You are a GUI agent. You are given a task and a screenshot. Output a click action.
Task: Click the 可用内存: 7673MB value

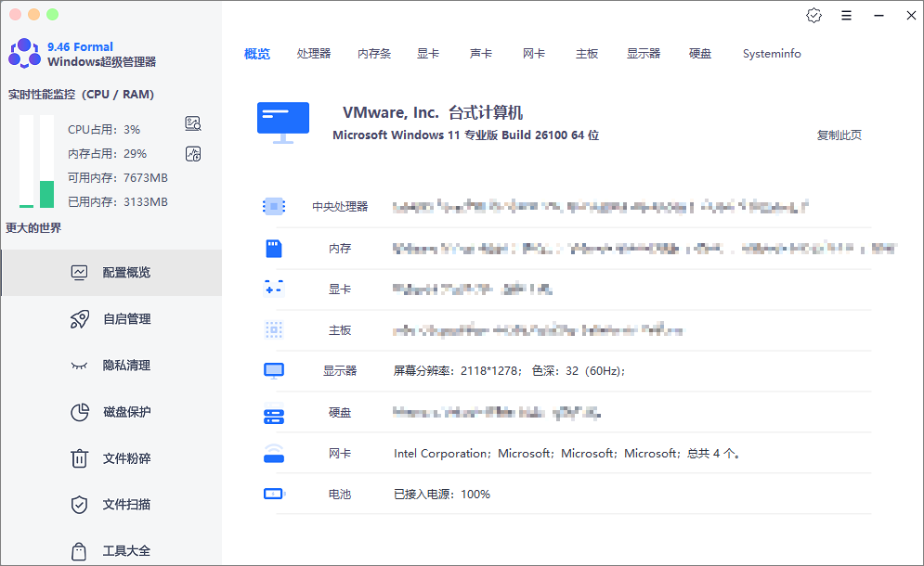pos(118,178)
